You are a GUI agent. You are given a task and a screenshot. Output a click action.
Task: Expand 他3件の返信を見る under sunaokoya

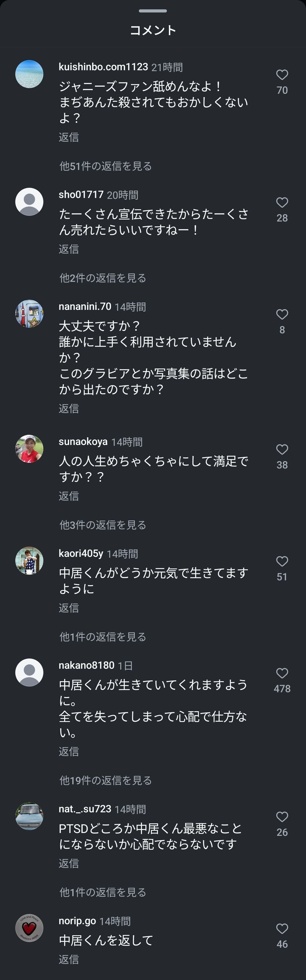pyautogui.click(x=103, y=525)
